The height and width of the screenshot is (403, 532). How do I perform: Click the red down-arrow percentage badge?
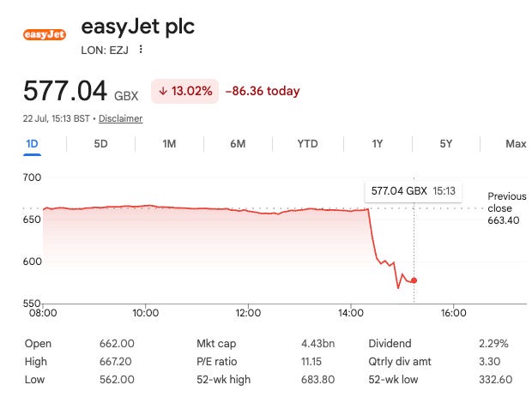[184, 91]
